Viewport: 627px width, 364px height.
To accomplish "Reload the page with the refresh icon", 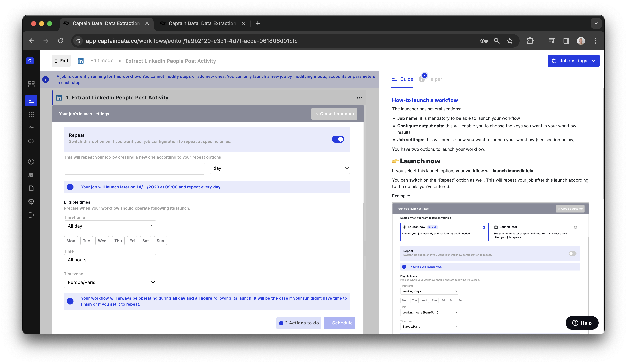I will click(61, 41).
